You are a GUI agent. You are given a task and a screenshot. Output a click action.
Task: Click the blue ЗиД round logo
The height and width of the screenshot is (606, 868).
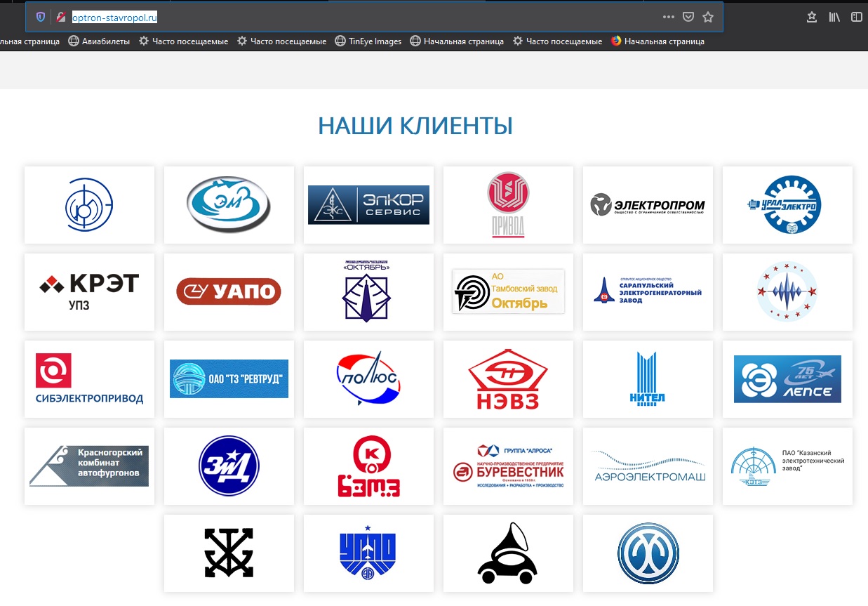[229, 466]
